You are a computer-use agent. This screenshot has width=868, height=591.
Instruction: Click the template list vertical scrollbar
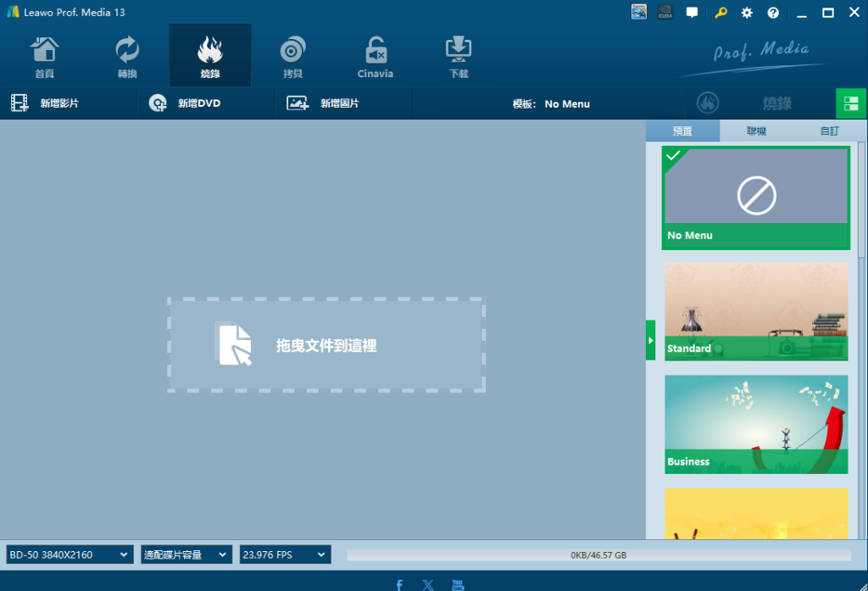click(x=861, y=199)
